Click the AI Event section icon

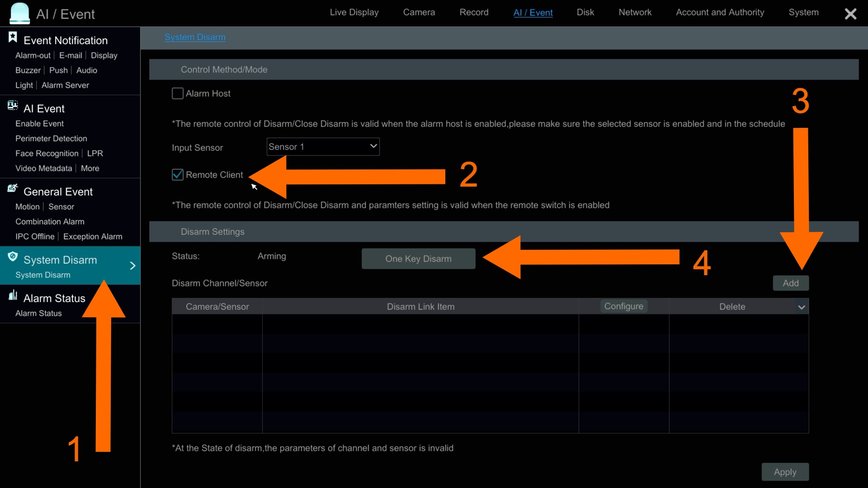point(13,106)
